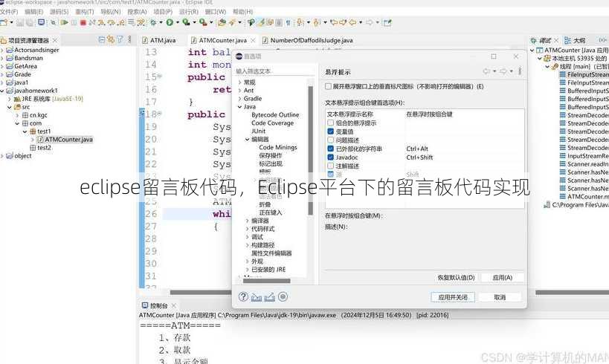The image size is (609, 364).
Task: Open the Run button dropdown arrow
Action: pos(178,22)
